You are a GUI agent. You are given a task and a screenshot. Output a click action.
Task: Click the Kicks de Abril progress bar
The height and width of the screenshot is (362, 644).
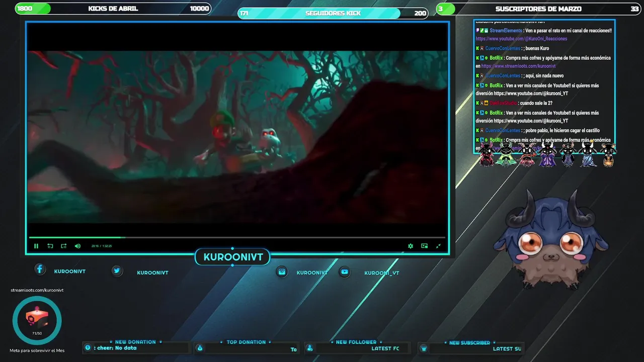tap(113, 9)
